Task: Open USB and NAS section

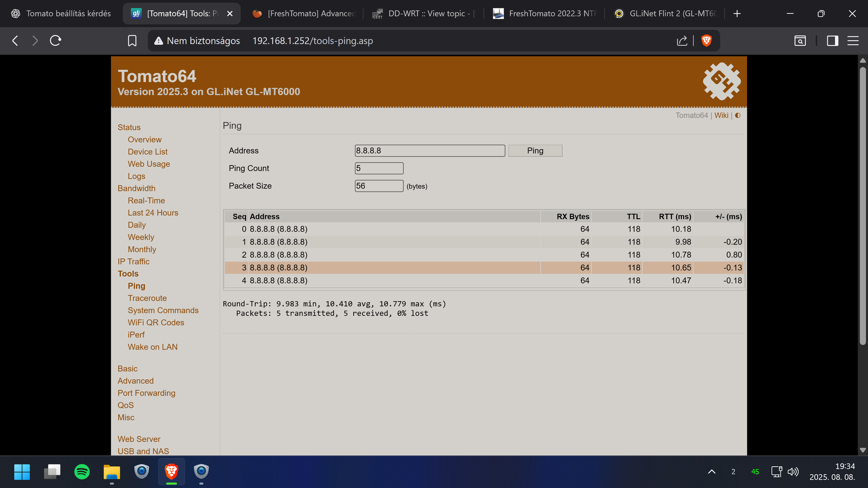Action: (143, 451)
